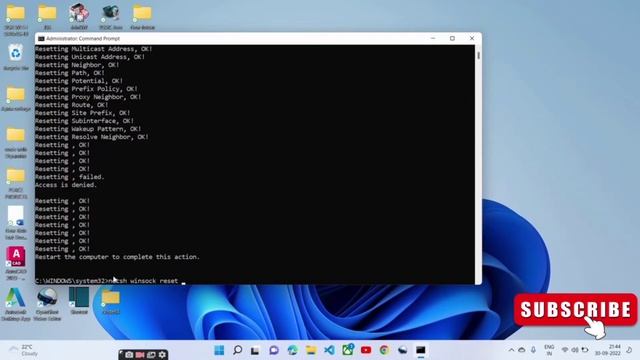Click 'Restart the computer to complete this action.'

coord(118,257)
